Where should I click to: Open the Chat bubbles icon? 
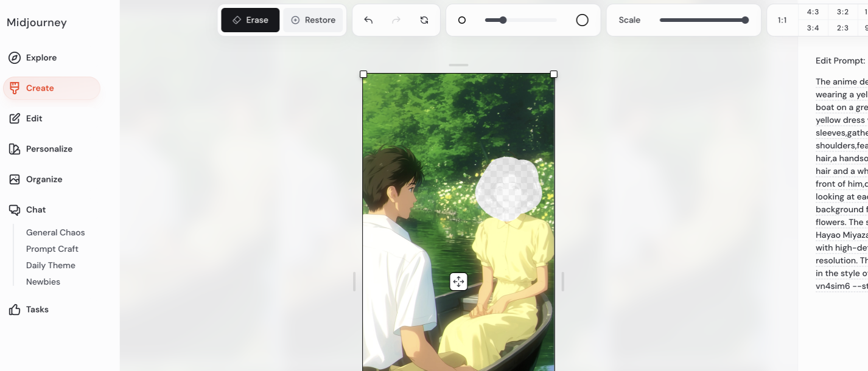(14, 210)
